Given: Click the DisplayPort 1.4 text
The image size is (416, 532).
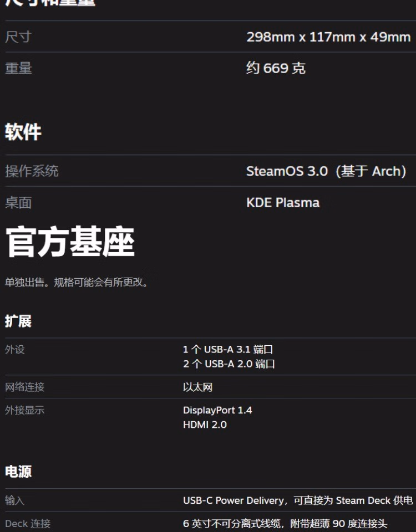Looking at the screenshot, I should pos(217,410).
